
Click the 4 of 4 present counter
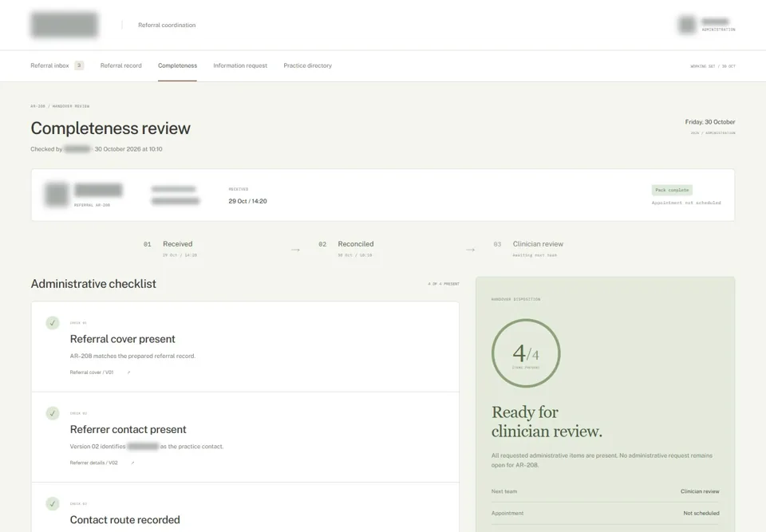tap(443, 284)
